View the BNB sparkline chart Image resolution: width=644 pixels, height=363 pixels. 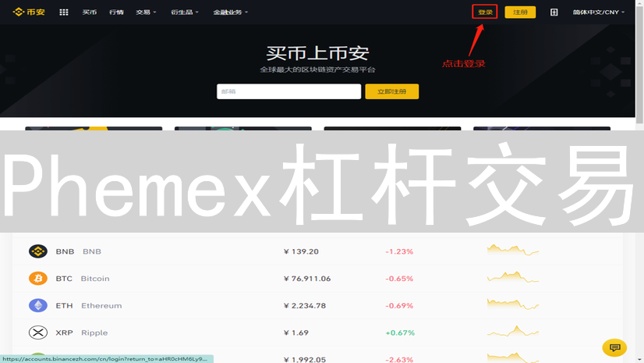coord(512,250)
